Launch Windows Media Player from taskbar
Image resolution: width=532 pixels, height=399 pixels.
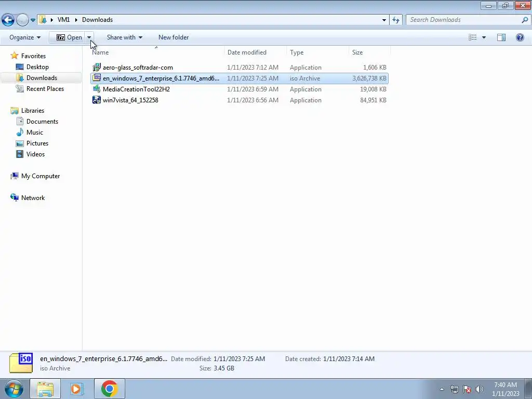(x=77, y=389)
